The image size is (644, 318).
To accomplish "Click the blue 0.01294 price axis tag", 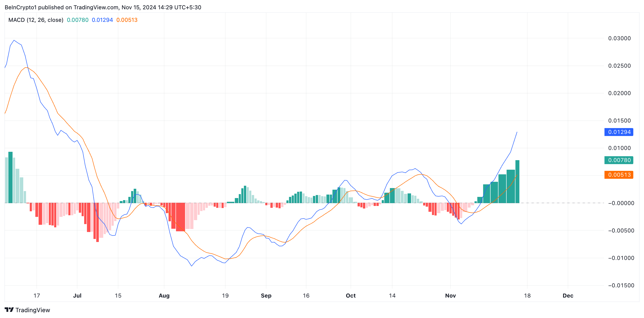I will point(619,132).
